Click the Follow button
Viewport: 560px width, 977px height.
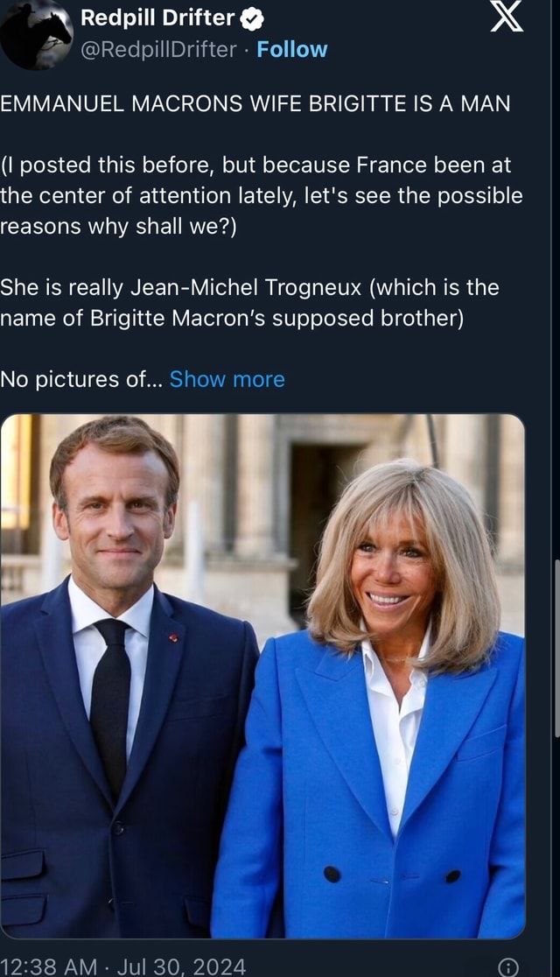coord(292,50)
